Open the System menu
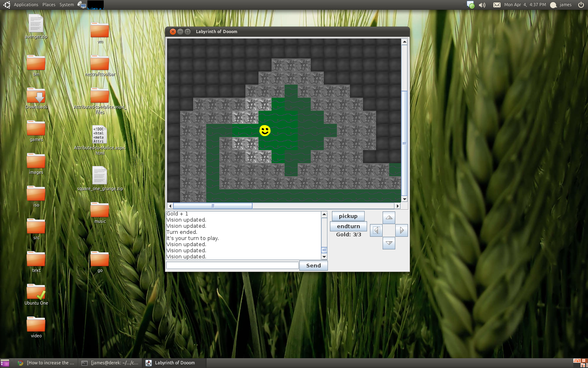The height and width of the screenshot is (368, 588). click(67, 5)
